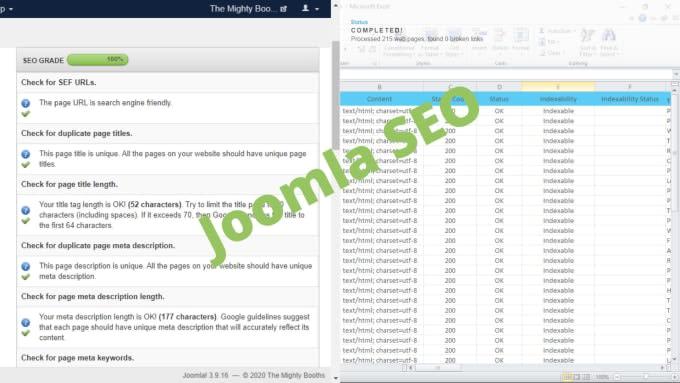Click help icon under Check for SEF URLs
680x383 pixels.
(x=26, y=103)
